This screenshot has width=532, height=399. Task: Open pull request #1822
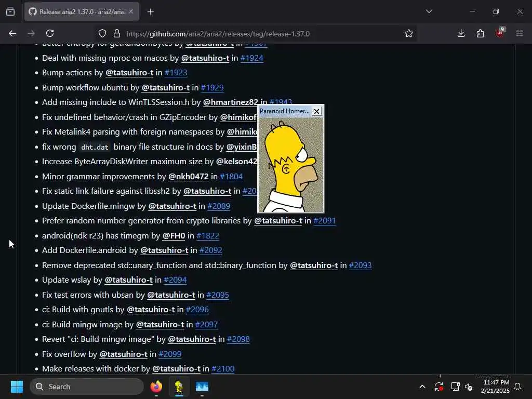click(x=208, y=235)
